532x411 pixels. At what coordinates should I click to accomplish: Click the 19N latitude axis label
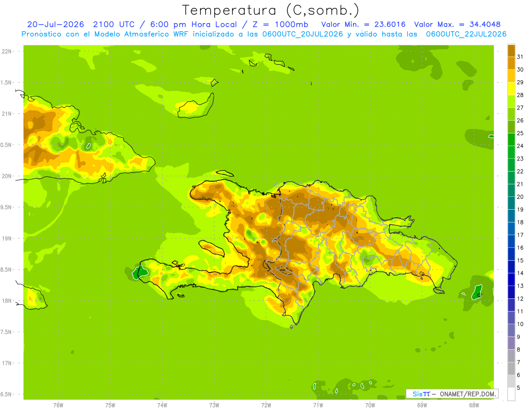[x=6, y=238]
